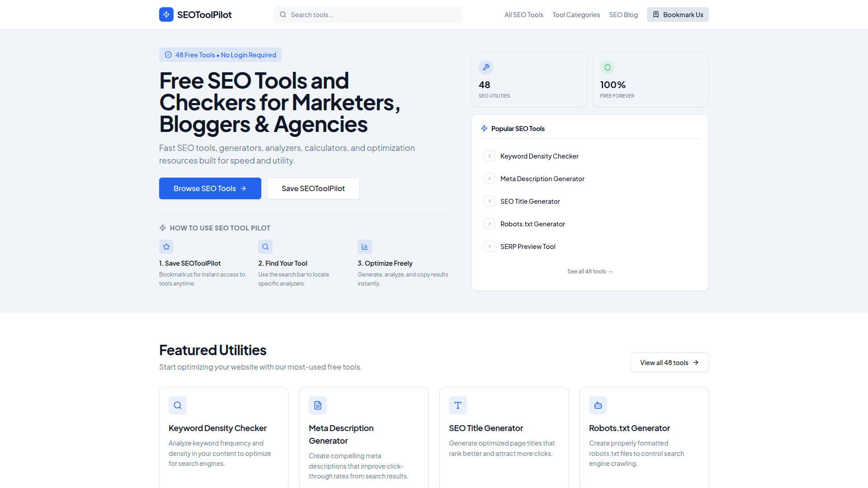Click the magnifier icon on Keyword Density Checker card
Screen dimensions: 868x488
[178, 405]
